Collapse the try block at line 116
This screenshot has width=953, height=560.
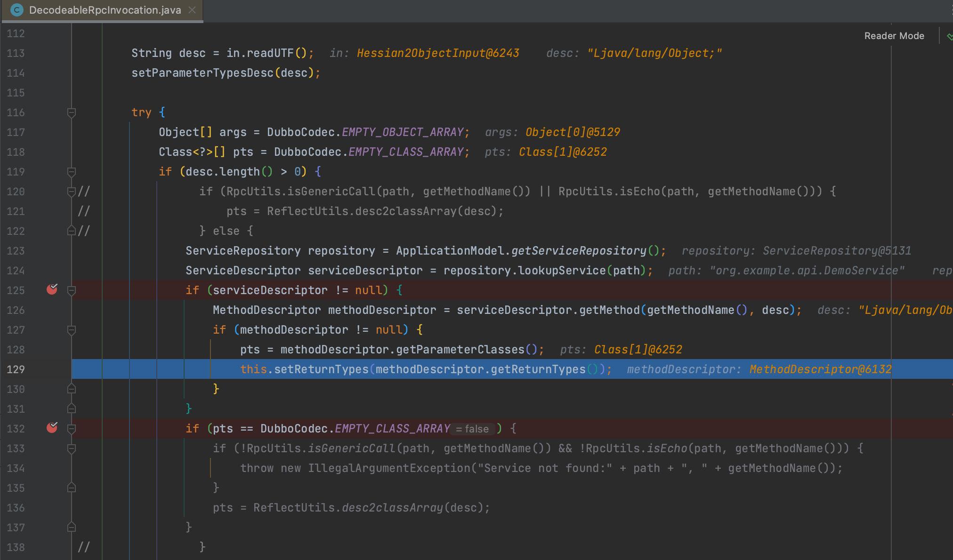click(x=72, y=112)
